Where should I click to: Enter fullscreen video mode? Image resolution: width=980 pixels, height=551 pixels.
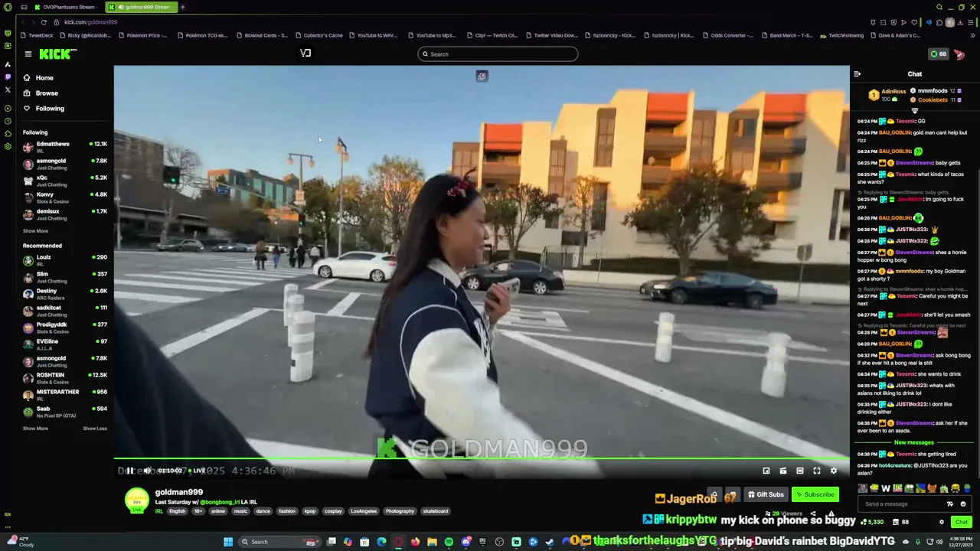(x=817, y=471)
